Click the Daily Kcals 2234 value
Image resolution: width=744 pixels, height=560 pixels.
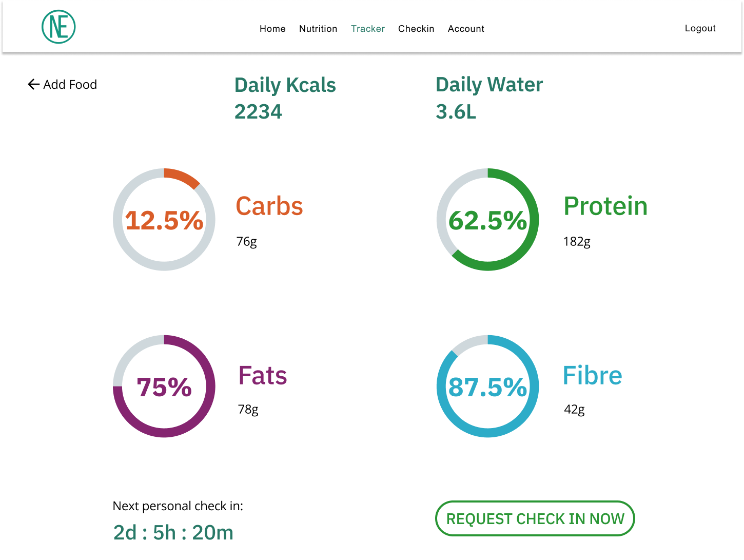(x=258, y=112)
